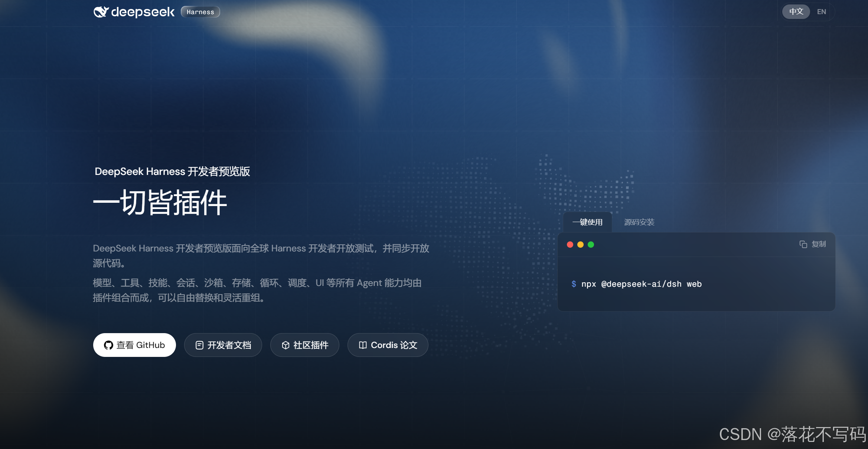
Task: Click the green terminal window dot
Action: (591, 244)
